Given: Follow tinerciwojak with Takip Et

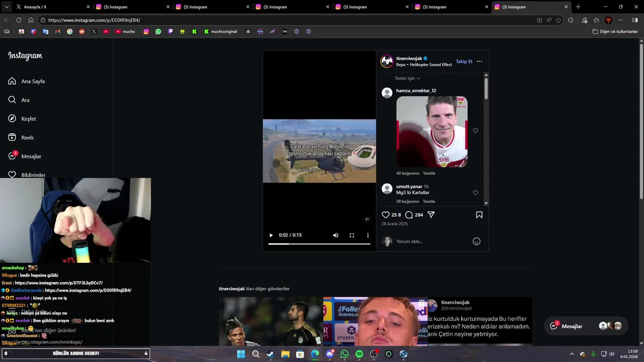Looking at the screenshot, I should pos(464,61).
